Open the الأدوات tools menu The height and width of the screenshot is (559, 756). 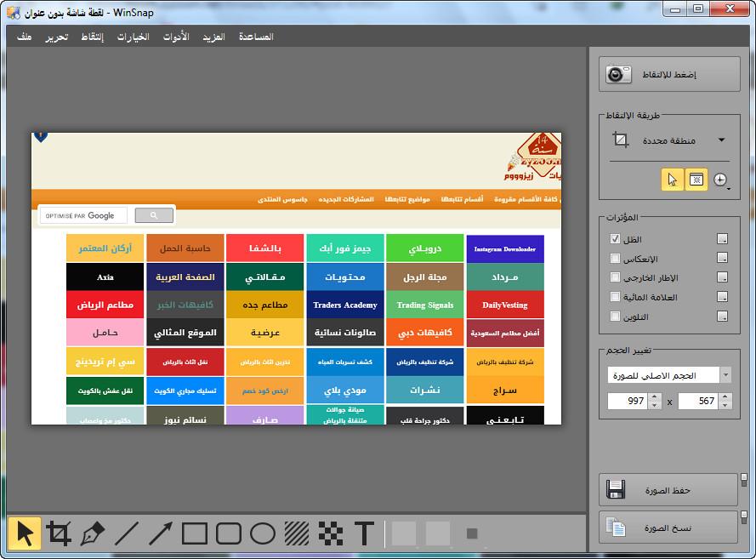tap(176, 37)
